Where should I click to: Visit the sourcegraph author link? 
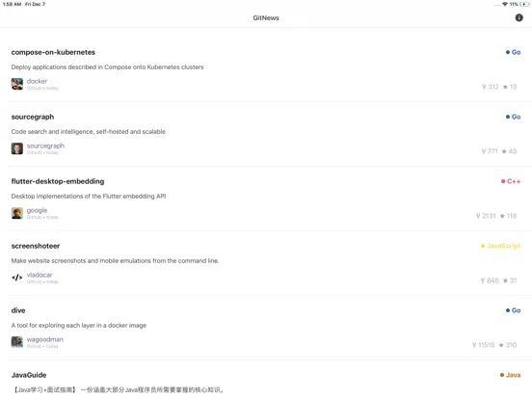click(x=45, y=146)
